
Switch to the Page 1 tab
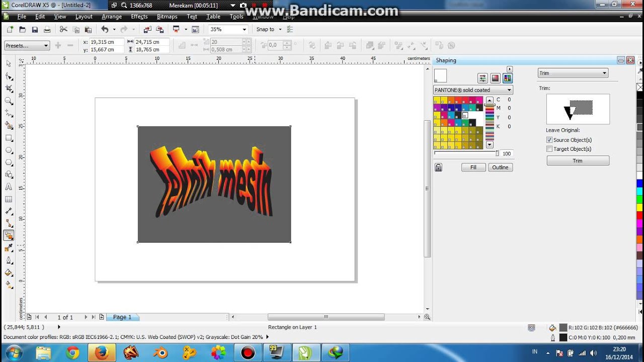pyautogui.click(x=122, y=317)
